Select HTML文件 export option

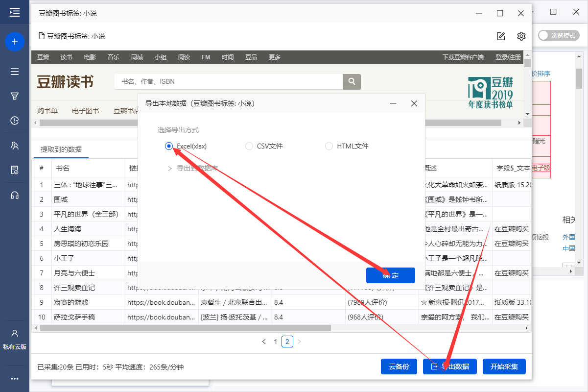coord(347,146)
